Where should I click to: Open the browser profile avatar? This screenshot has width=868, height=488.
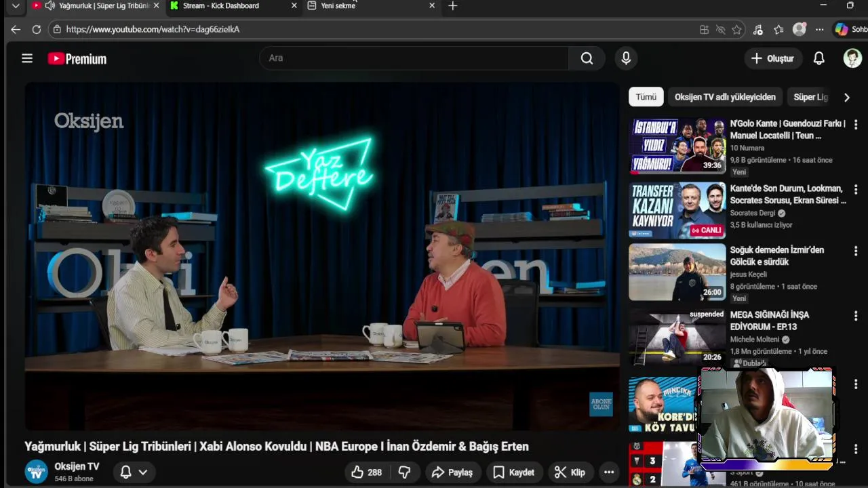click(x=800, y=29)
